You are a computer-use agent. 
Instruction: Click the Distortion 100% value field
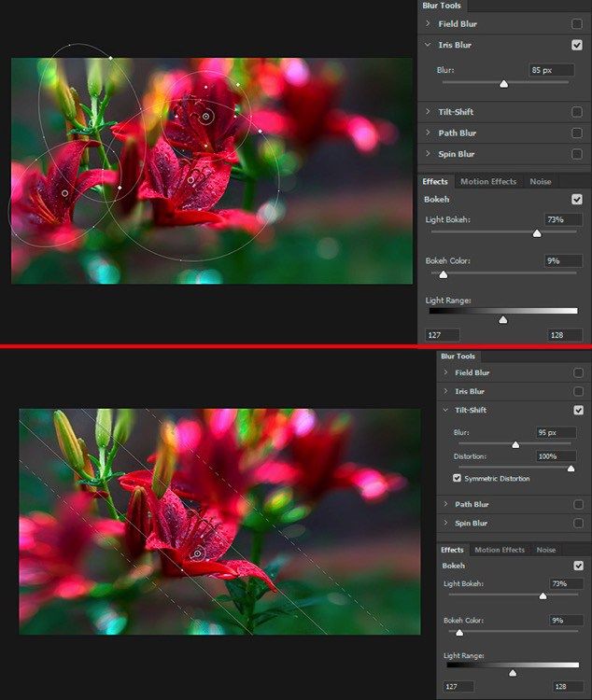(x=558, y=456)
